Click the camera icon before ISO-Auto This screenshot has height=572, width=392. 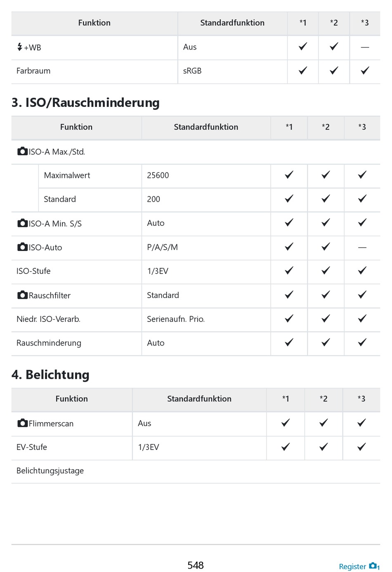pos(22,247)
